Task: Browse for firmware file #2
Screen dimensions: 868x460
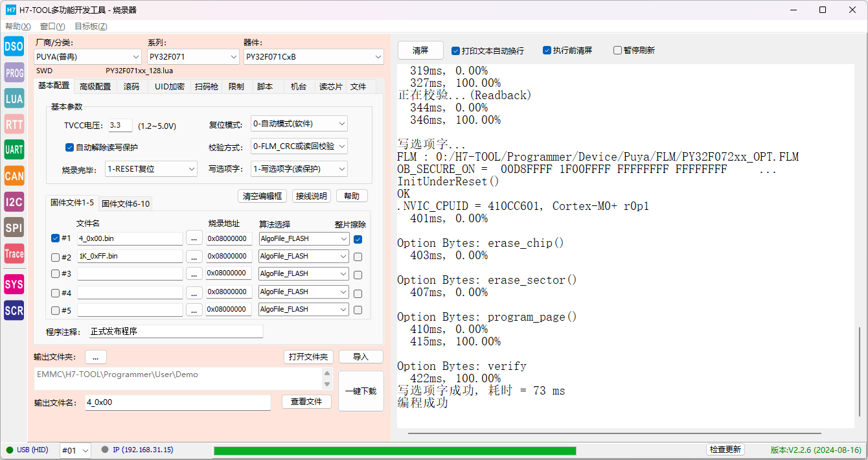Action: pos(194,257)
